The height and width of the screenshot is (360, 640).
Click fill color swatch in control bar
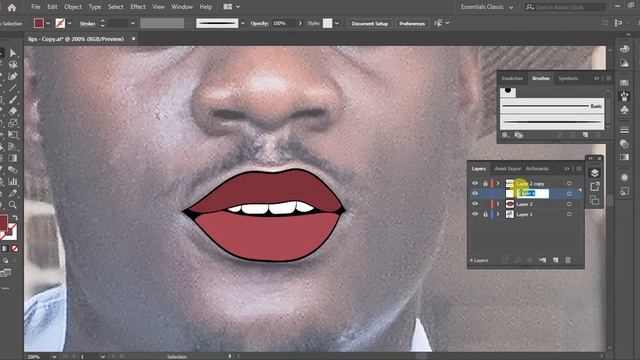(x=39, y=23)
